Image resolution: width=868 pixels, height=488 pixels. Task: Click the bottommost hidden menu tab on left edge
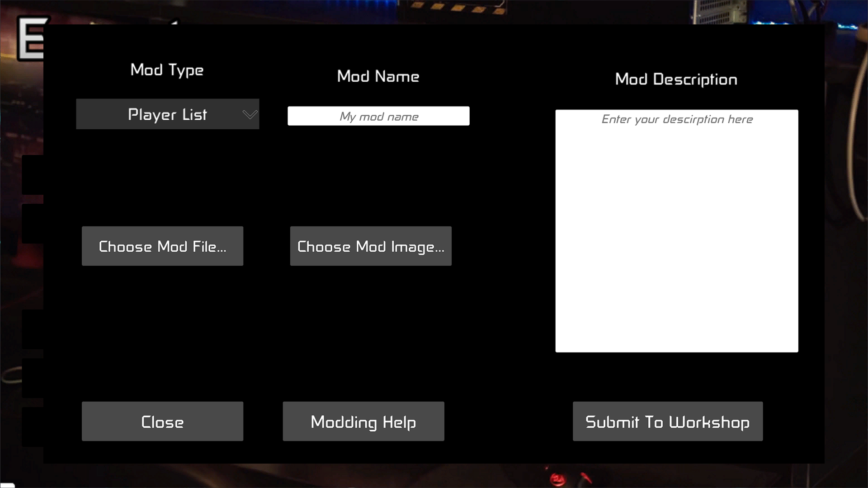[x=33, y=427]
